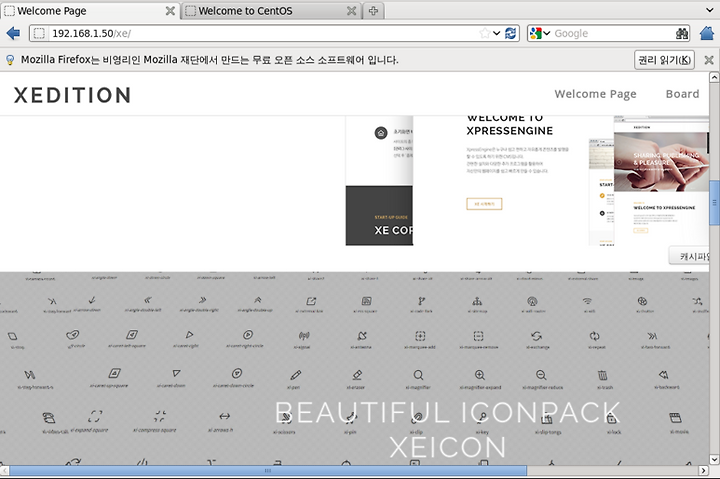Click the xi-caret-down triangle icon

pos(176,373)
